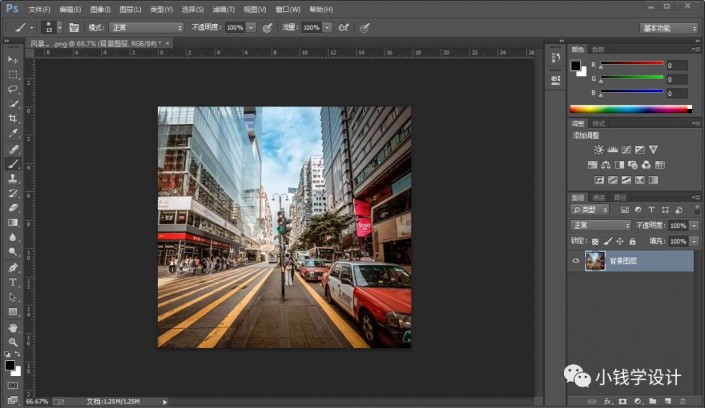The width and height of the screenshot is (705, 408).
Task: Select the Quick Selection tool
Action: pyautogui.click(x=13, y=104)
